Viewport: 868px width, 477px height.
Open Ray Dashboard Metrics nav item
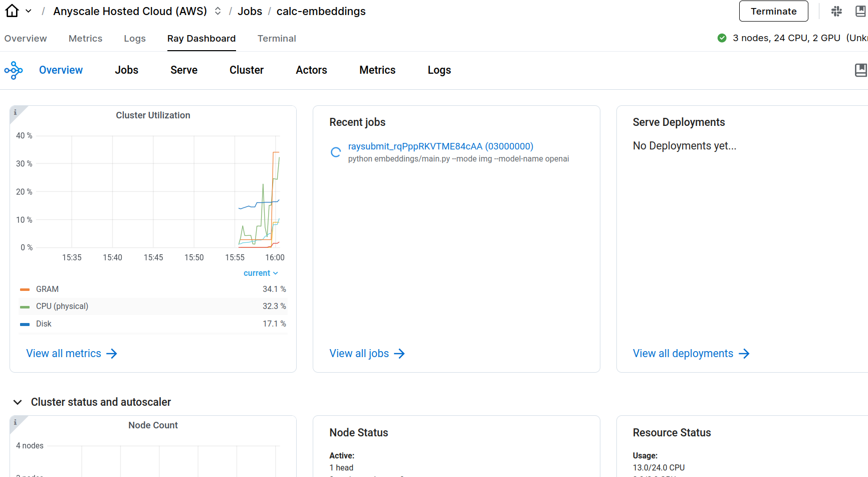pyautogui.click(x=377, y=70)
